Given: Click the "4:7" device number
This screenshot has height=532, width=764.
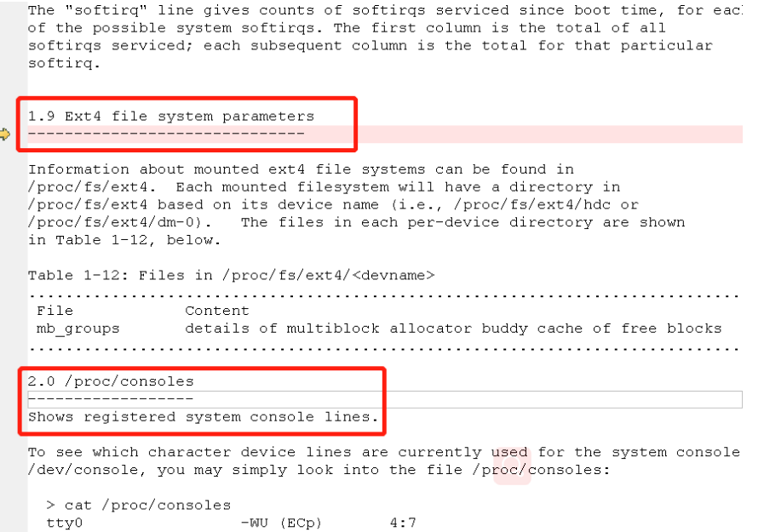Looking at the screenshot, I should (x=402, y=523).
